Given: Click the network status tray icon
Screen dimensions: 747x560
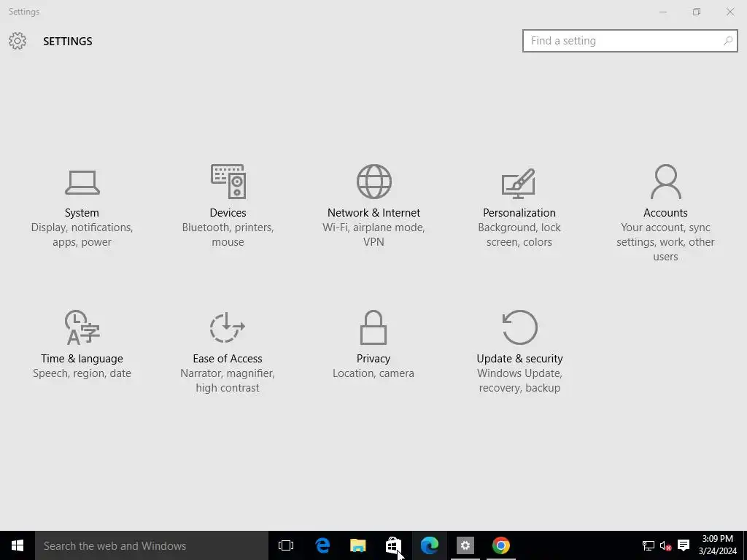Looking at the screenshot, I should (x=648, y=545).
